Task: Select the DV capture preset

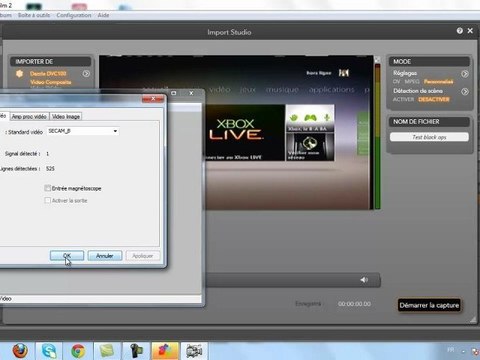Action: pyautogui.click(x=396, y=81)
